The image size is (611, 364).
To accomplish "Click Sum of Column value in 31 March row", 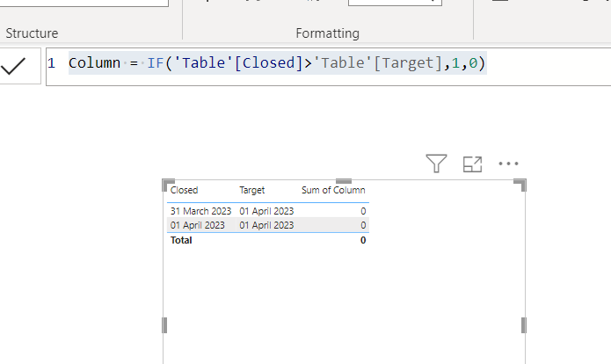I will click(363, 211).
